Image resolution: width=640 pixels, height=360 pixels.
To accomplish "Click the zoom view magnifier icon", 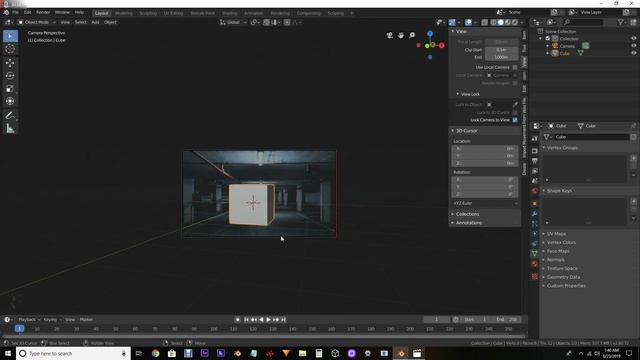I will tap(412, 36).
